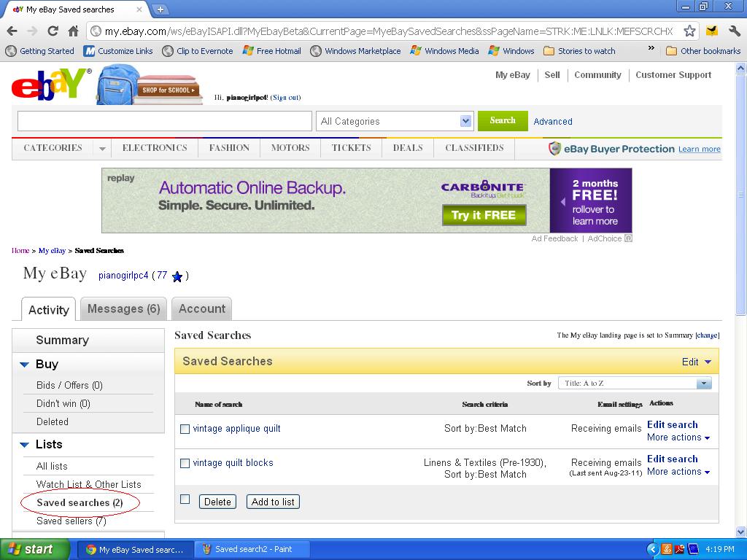747x560 pixels.
Task: Click the eBay Buyer Protection shield icon
Action: tap(554, 149)
